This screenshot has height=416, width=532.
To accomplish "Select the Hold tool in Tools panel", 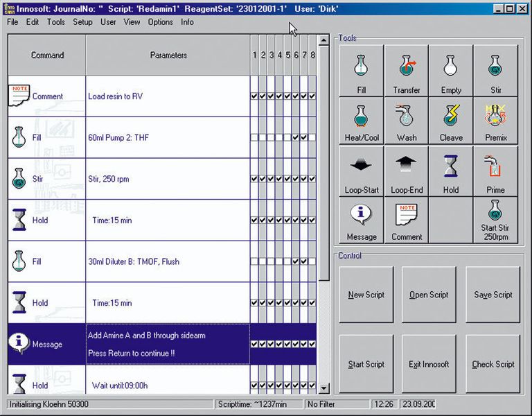I will 451,171.
